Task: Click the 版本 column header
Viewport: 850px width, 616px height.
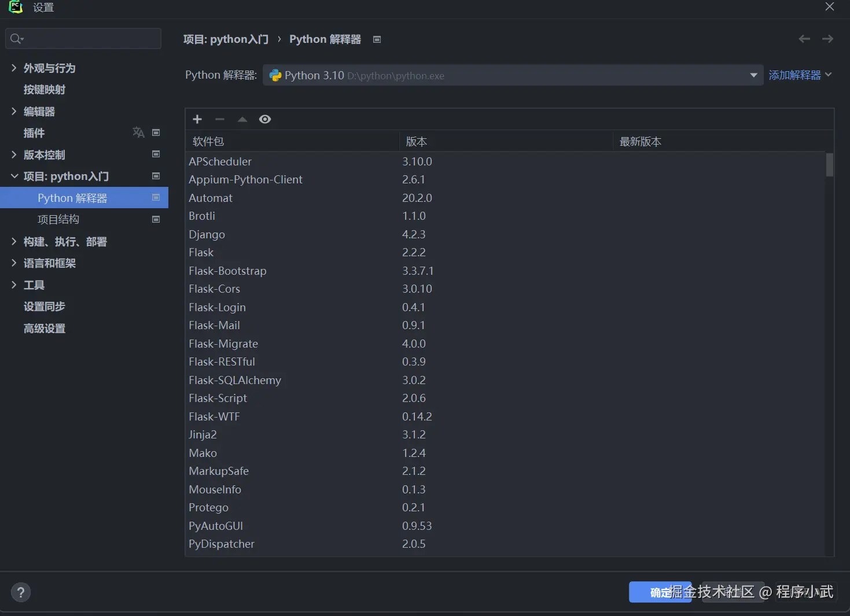Action: click(506, 142)
